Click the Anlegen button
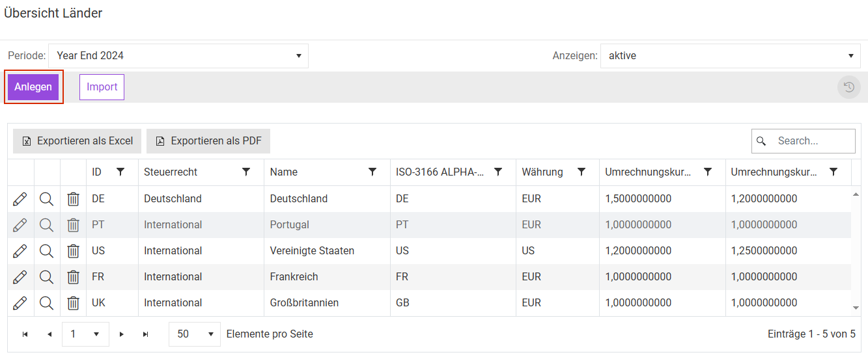This screenshot has height=359, width=868. [33, 87]
